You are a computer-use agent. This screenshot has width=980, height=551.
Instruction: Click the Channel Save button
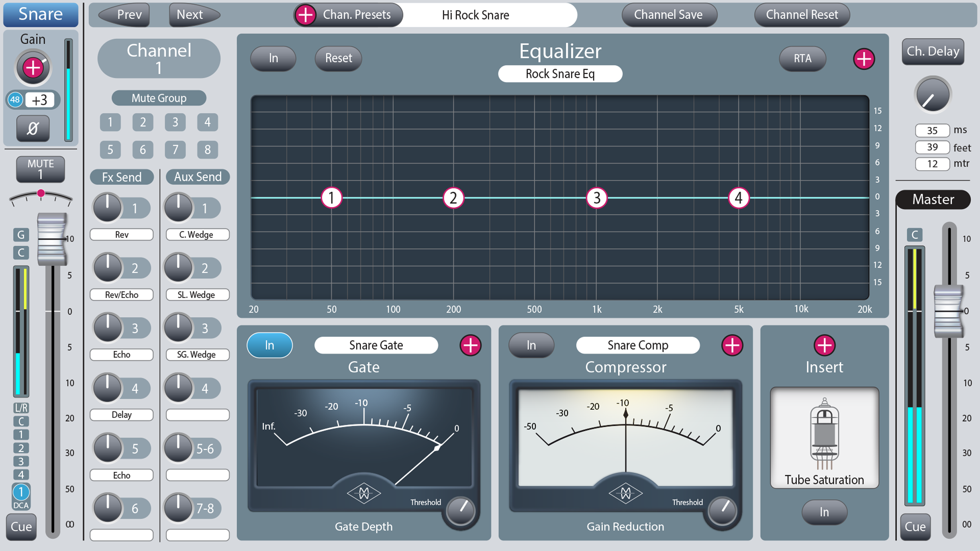coord(669,15)
